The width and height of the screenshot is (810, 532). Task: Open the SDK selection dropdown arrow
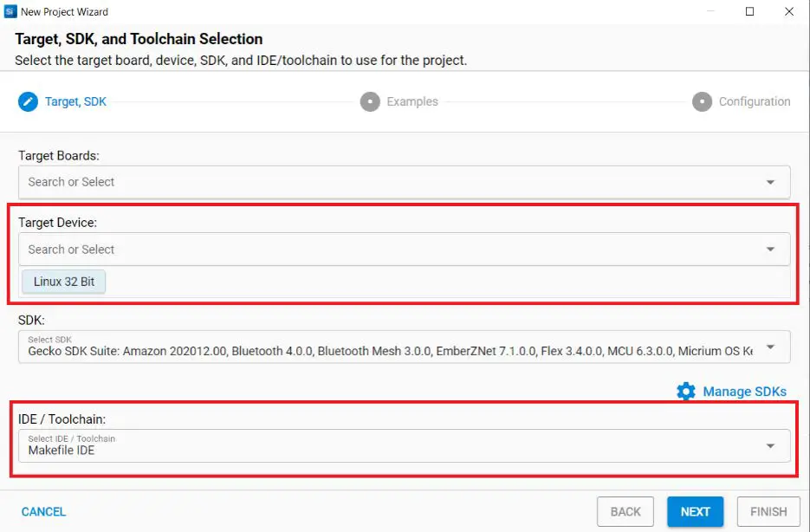pos(770,347)
